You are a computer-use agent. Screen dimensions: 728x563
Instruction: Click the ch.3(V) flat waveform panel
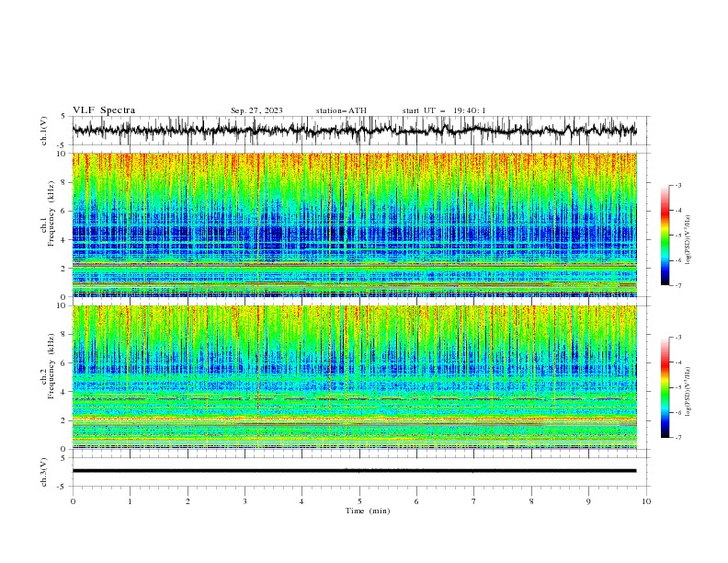coord(361,472)
